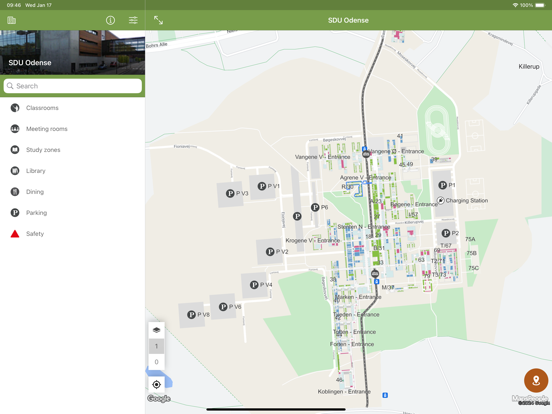Tap the Koblingen - Entrance label
The height and width of the screenshot is (414, 552).
click(x=344, y=391)
